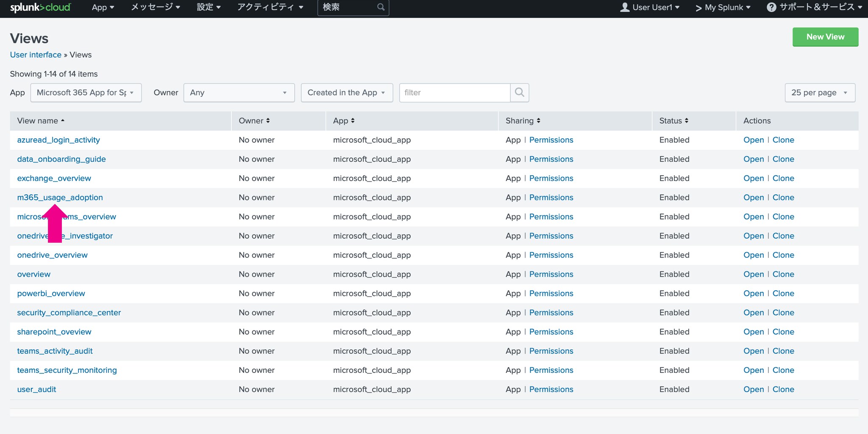Click the 検索 search box
The width and height of the screenshot is (868, 434).
(x=353, y=7)
